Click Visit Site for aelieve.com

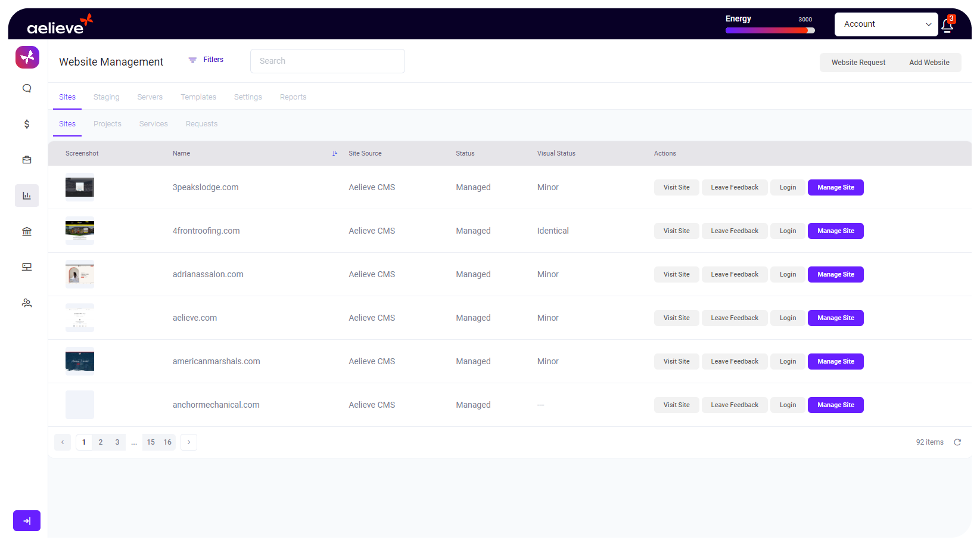coord(677,318)
